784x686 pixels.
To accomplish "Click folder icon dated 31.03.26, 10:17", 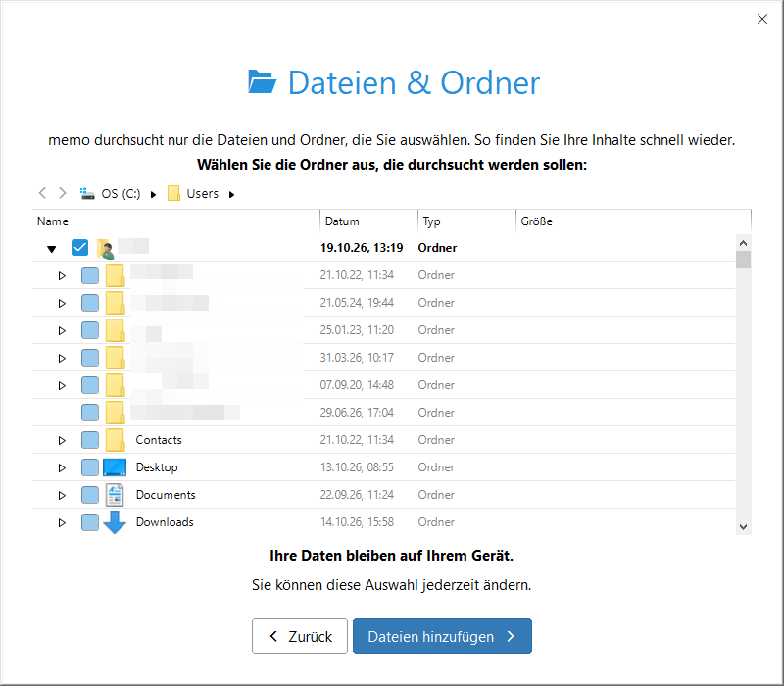I will (x=115, y=358).
